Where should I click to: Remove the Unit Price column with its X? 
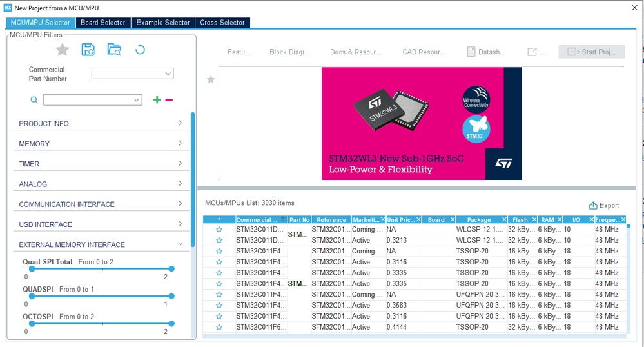tap(418, 219)
